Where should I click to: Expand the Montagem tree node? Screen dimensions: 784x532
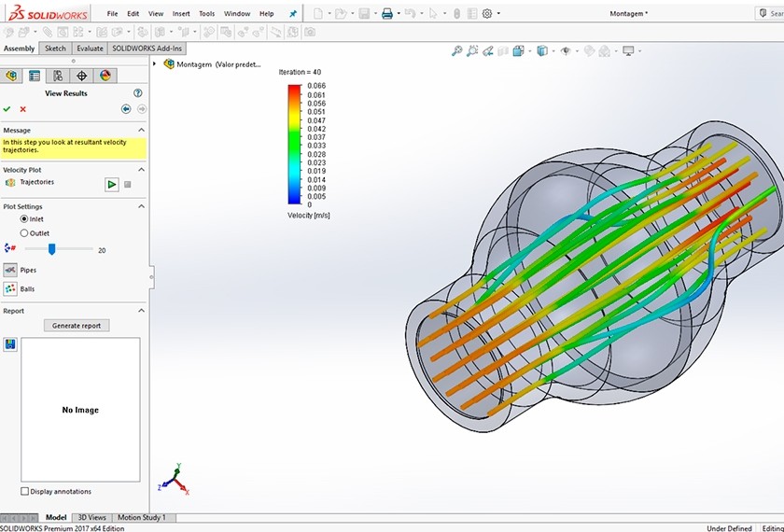155,64
